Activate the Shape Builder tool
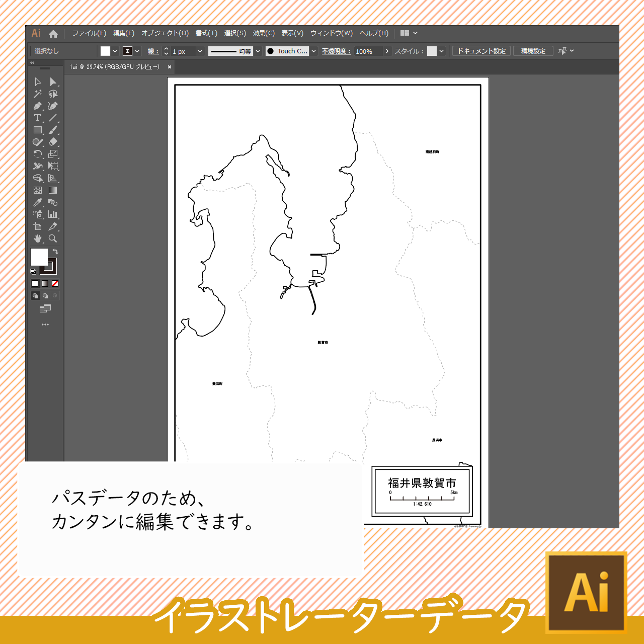The image size is (644, 644). point(38,178)
